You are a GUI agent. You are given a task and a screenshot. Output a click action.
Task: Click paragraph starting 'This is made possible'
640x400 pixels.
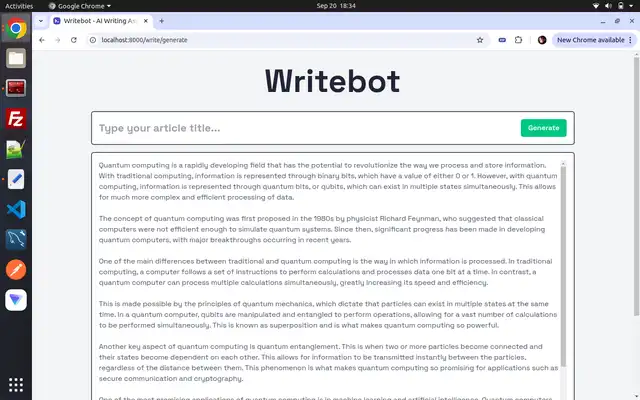click(x=328, y=315)
